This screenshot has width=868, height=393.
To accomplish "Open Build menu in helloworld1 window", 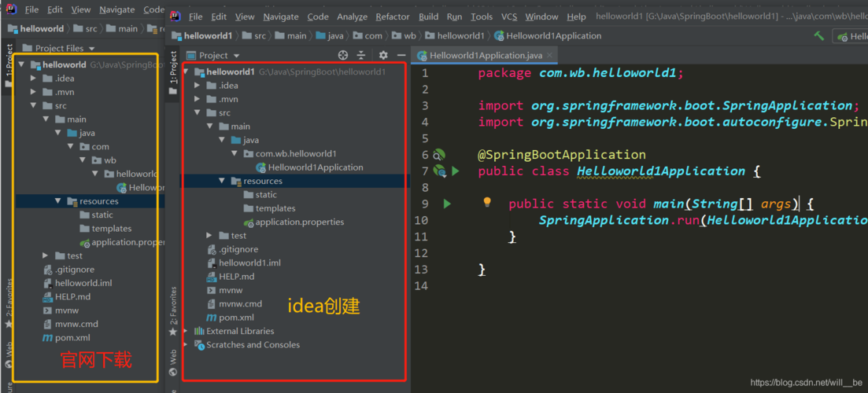I will point(429,17).
